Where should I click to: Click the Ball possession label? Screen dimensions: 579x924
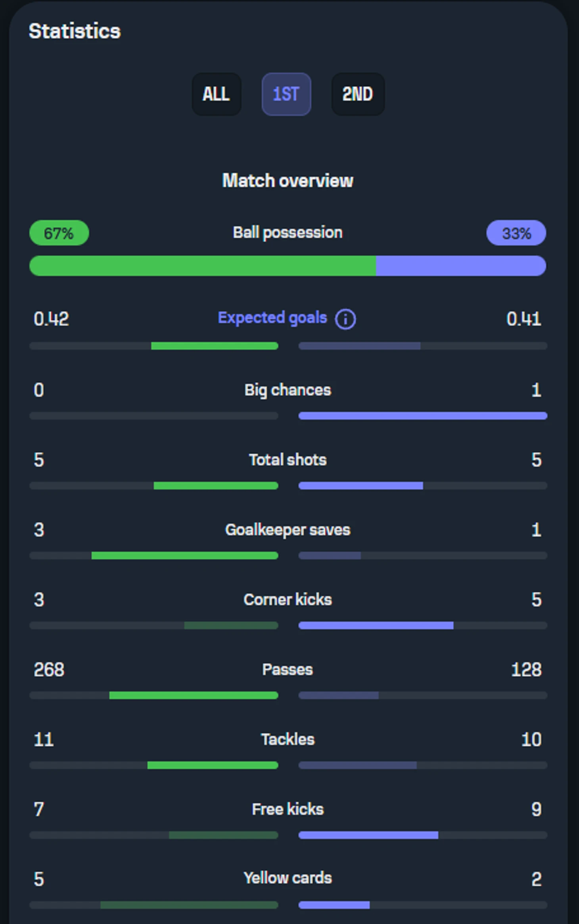(x=288, y=233)
